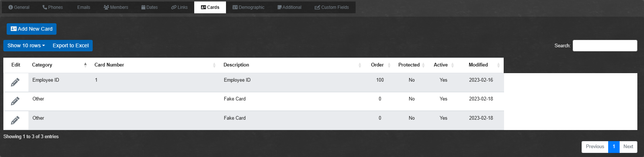Viewport: 644px width, 157px height.
Task: Click Export to Excel button
Action: coord(71,45)
